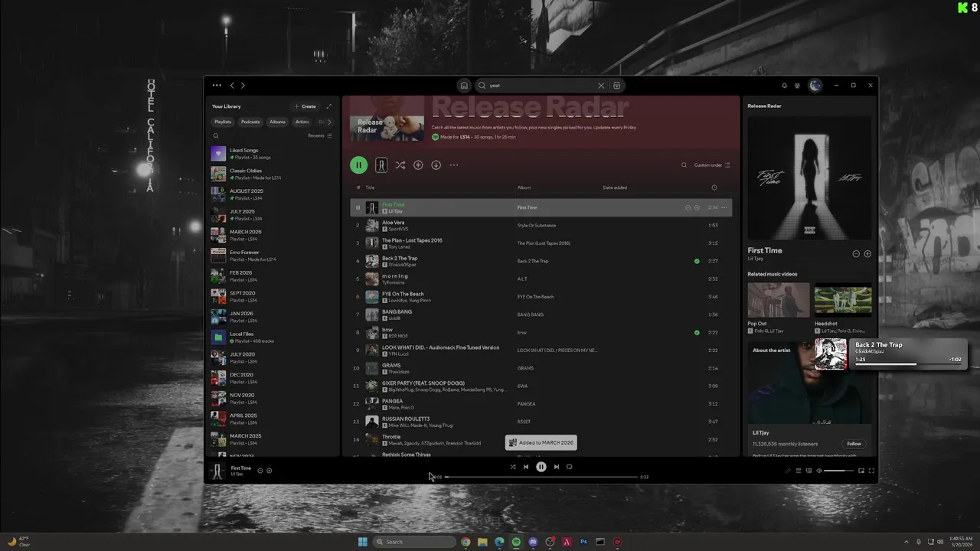The image size is (980, 551).
Task: Expand Your Library to full view
Action: [329, 106]
